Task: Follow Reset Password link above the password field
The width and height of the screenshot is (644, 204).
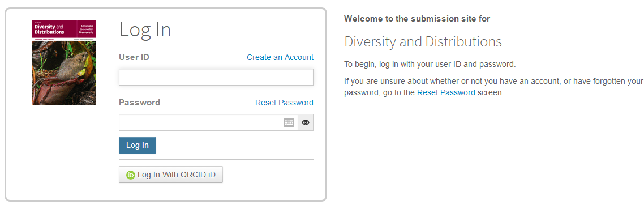Action: pyautogui.click(x=284, y=103)
